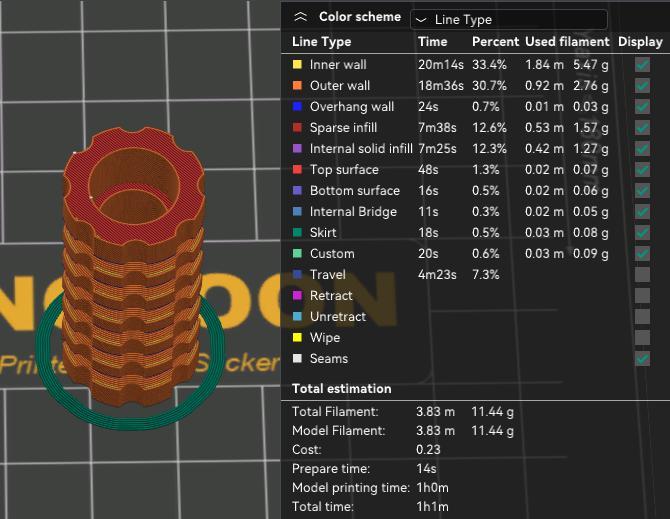Enable Retract display checkbox

point(642,295)
